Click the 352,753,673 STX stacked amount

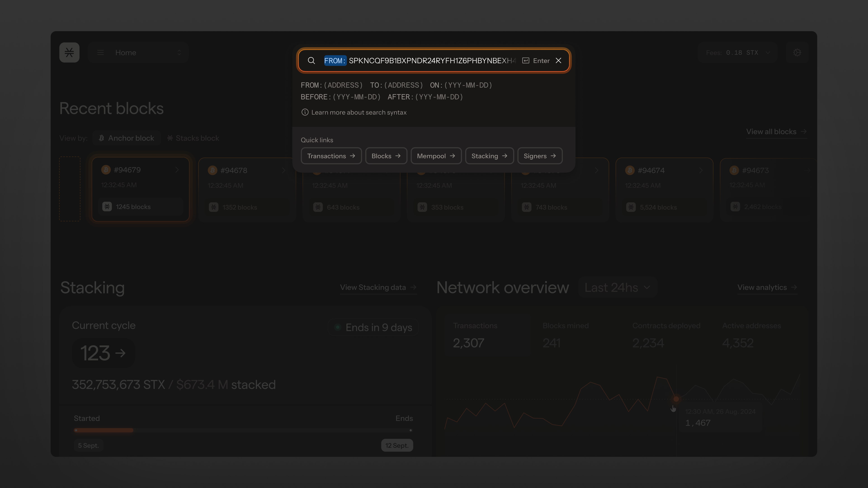click(118, 385)
